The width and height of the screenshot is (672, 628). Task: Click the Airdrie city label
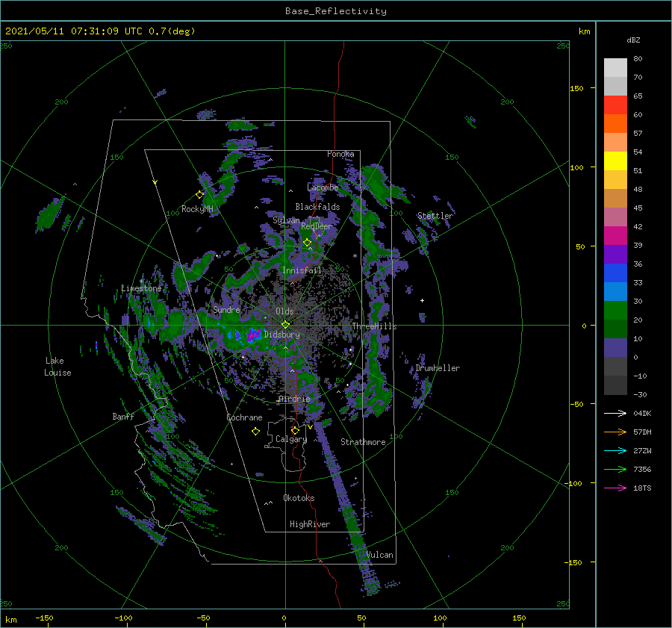tap(294, 399)
